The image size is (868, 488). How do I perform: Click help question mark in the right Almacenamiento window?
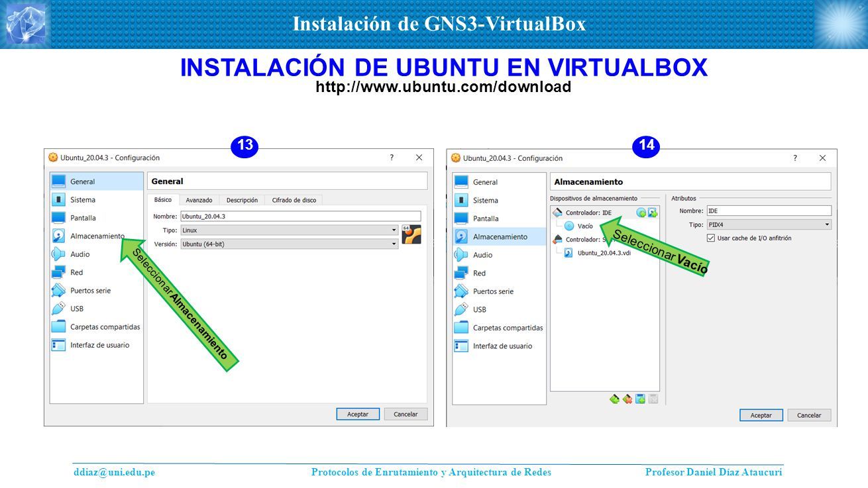(795, 158)
